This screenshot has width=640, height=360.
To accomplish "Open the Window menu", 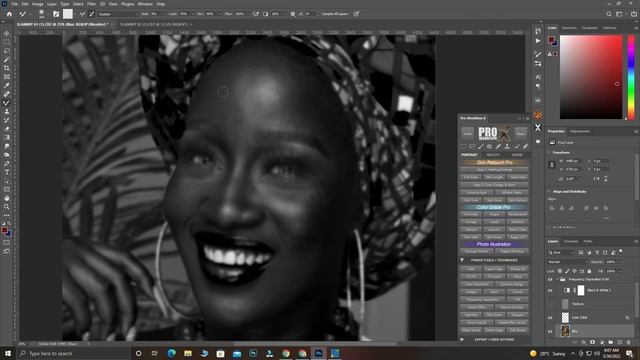I will 145,4.
